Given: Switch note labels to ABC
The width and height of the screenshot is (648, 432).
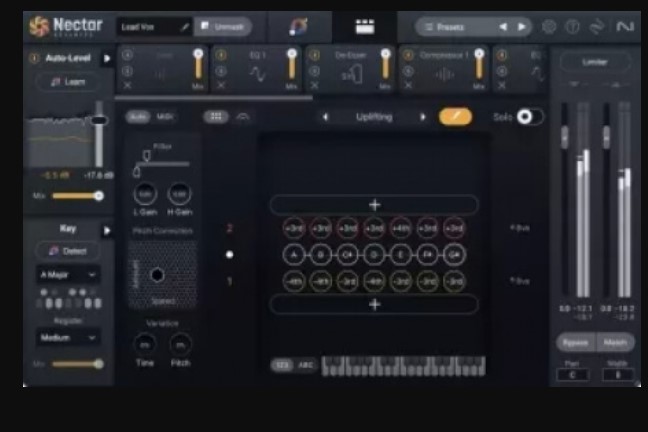Looking at the screenshot, I should click(x=306, y=365).
